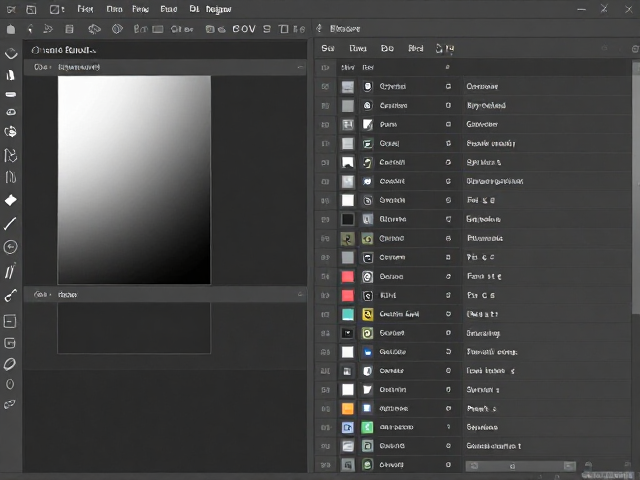The height and width of the screenshot is (480, 640).
Task: Click the vertical scrollbar of right panel
Action: [x=636, y=188]
